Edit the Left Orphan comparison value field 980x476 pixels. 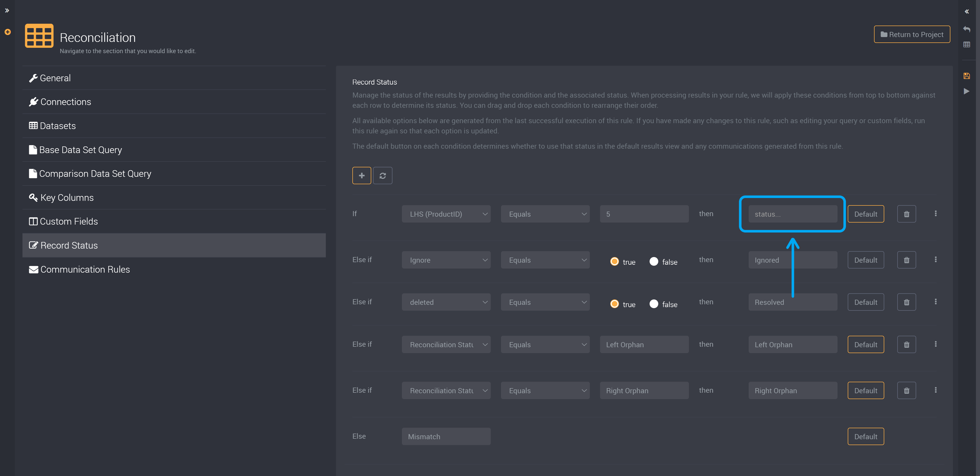pos(644,345)
